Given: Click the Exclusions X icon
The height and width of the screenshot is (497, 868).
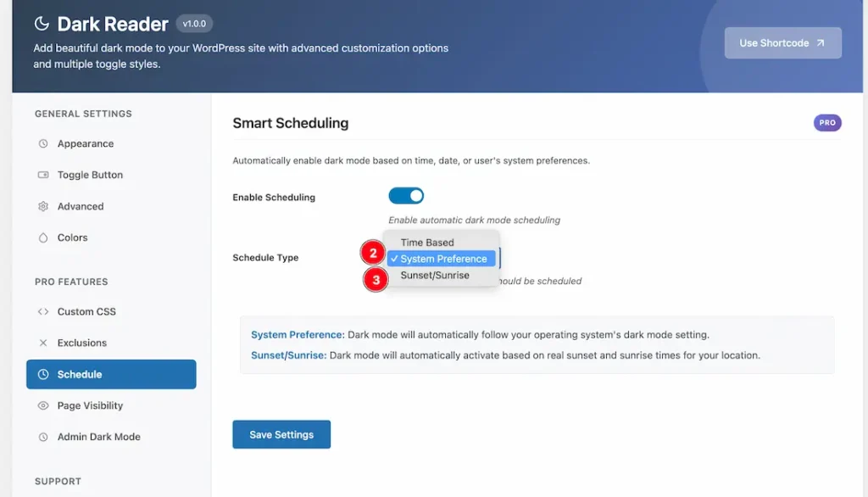Looking at the screenshot, I should pos(43,343).
